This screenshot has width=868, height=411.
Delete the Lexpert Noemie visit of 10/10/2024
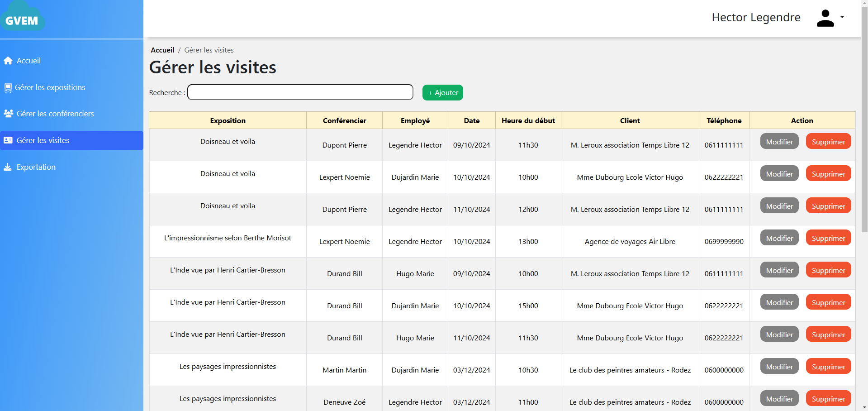828,173
